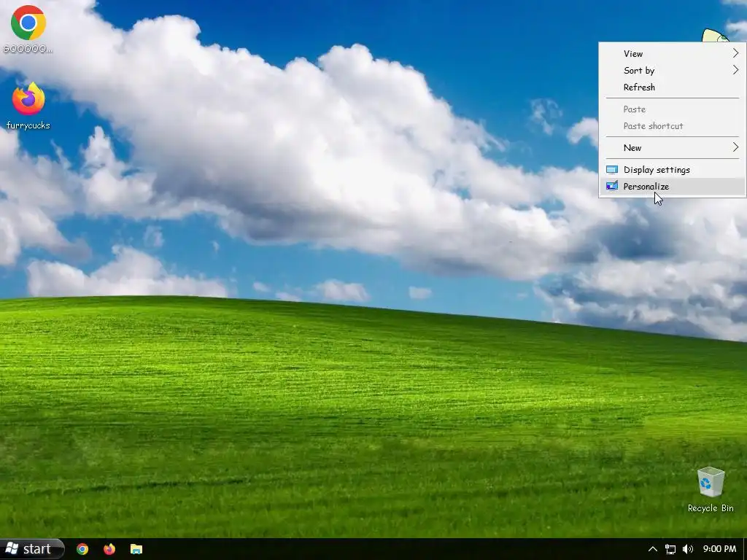Click the Personalize menu icon
Image resolution: width=747 pixels, height=560 pixels.
(612, 186)
